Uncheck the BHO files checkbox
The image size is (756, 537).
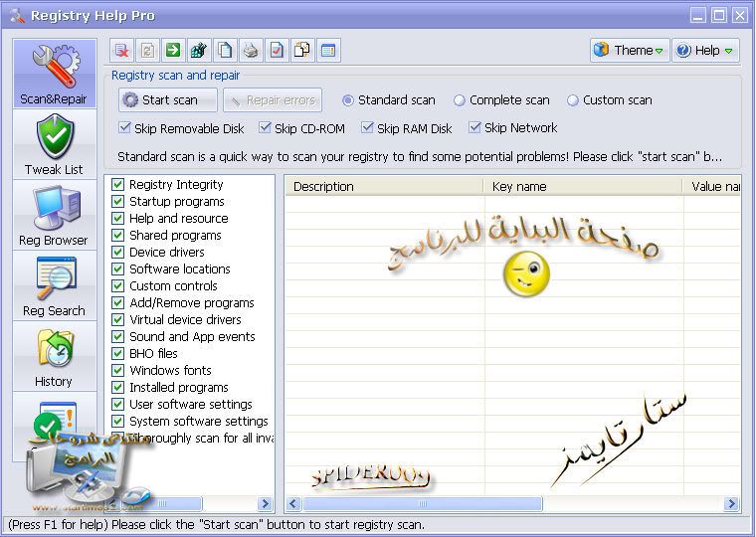[117, 353]
